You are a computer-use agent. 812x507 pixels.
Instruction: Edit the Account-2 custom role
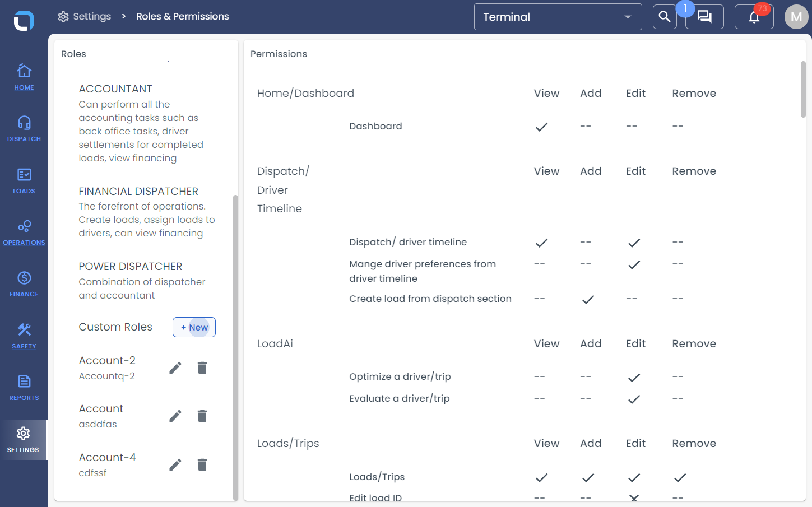175,368
